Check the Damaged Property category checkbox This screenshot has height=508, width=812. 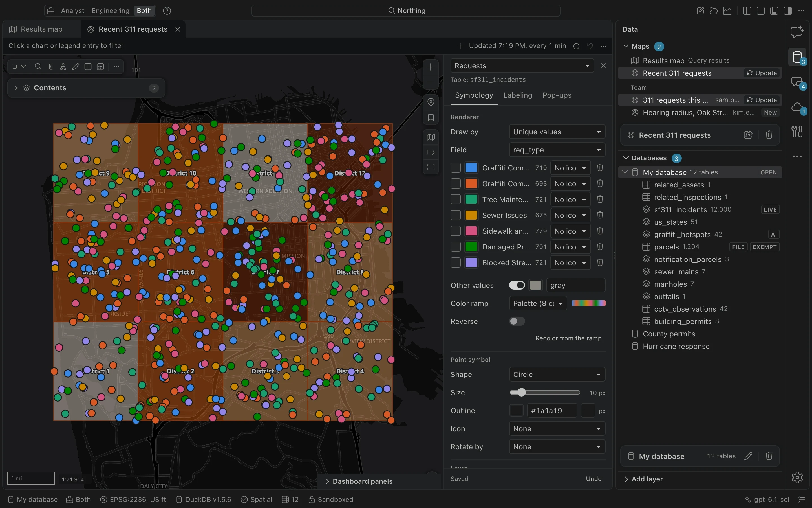(455, 247)
